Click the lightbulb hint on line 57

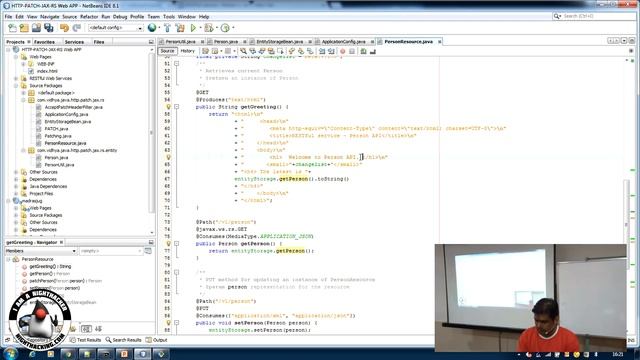[168, 107]
